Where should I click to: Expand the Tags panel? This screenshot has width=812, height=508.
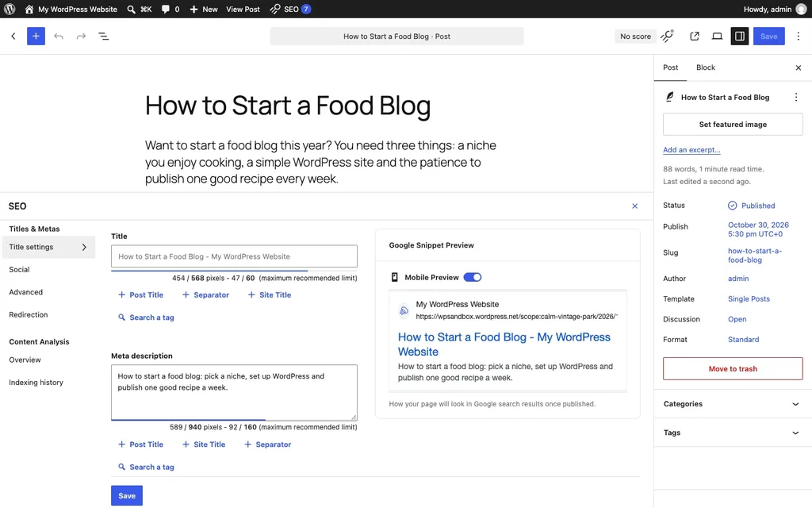tap(733, 433)
